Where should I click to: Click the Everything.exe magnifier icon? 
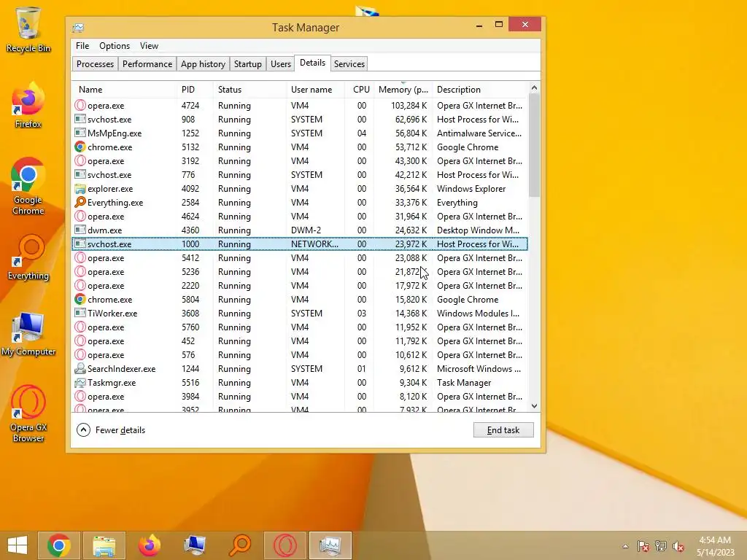[80, 203]
